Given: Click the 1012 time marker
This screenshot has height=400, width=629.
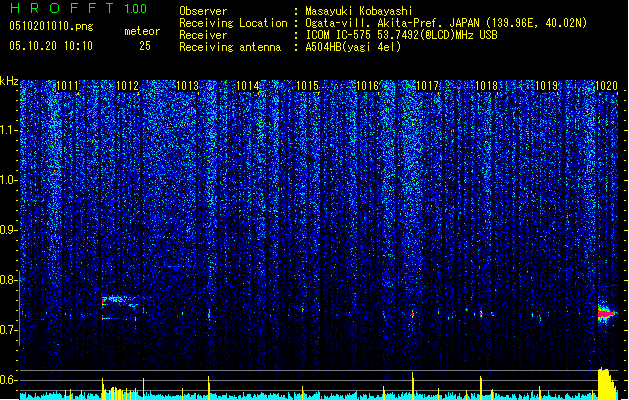Looking at the screenshot, I should [x=127, y=85].
